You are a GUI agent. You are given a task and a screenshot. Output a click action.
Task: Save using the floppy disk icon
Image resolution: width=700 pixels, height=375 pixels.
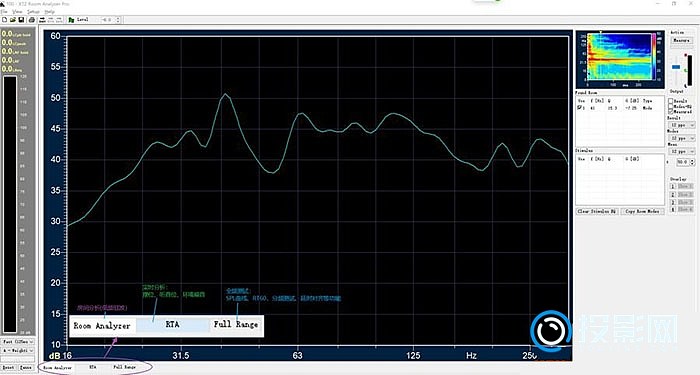21,20
